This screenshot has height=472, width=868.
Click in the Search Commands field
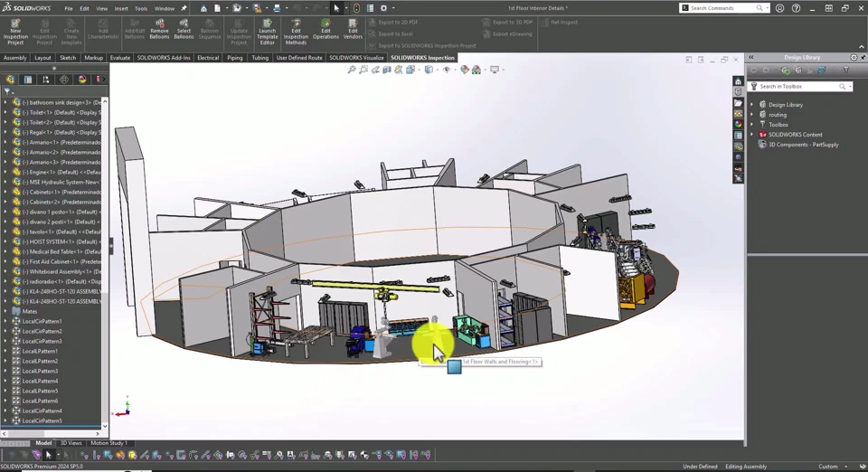coord(722,8)
